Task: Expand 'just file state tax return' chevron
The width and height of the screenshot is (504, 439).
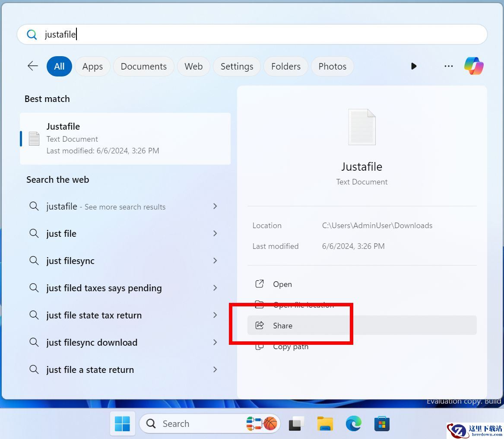Action: (x=216, y=315)
